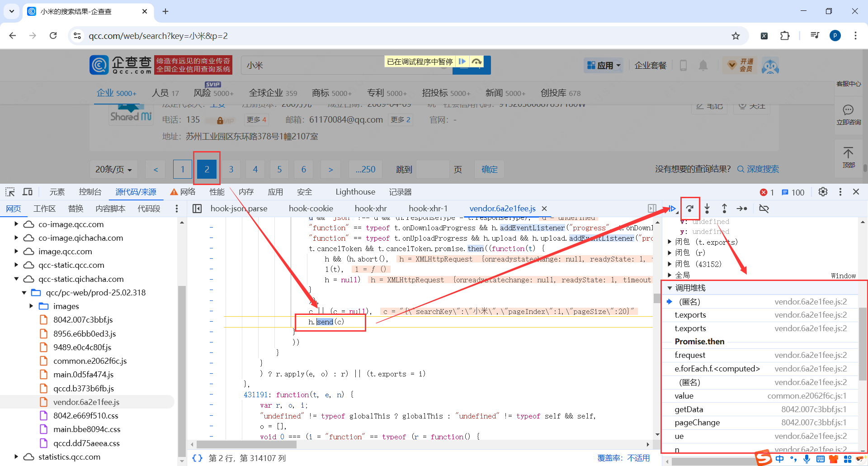Open the 应用 apps dropdown
868x466 pixels.
pyautogui.click(x=604, y=66)
